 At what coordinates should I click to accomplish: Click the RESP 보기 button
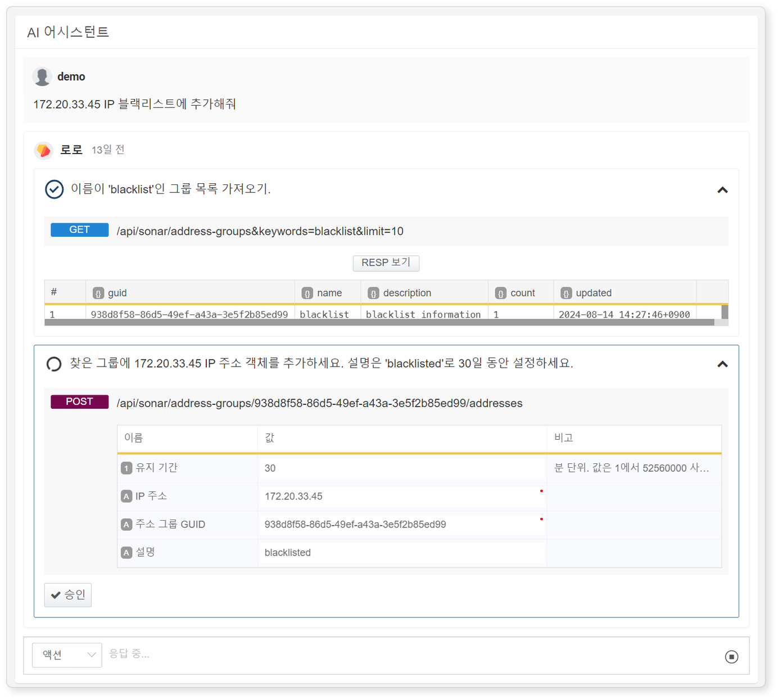click(x=386, y=263)
